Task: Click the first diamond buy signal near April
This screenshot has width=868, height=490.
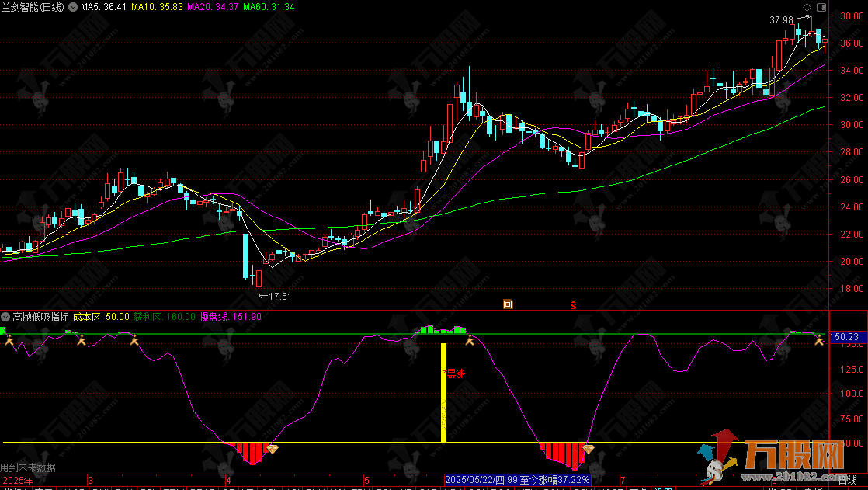Action: coord(272,449)
